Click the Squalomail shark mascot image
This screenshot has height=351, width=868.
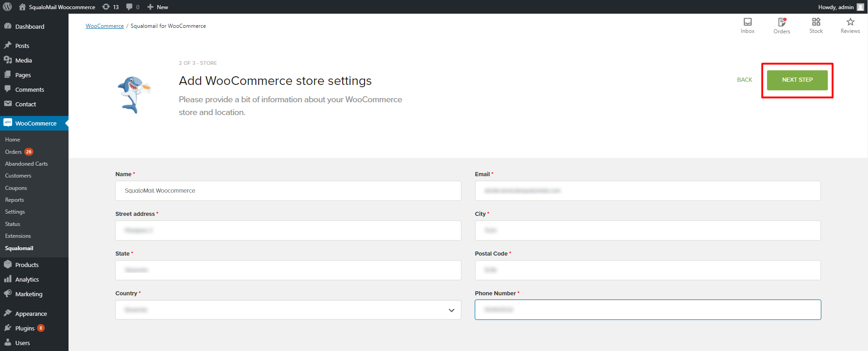(133, 94)
